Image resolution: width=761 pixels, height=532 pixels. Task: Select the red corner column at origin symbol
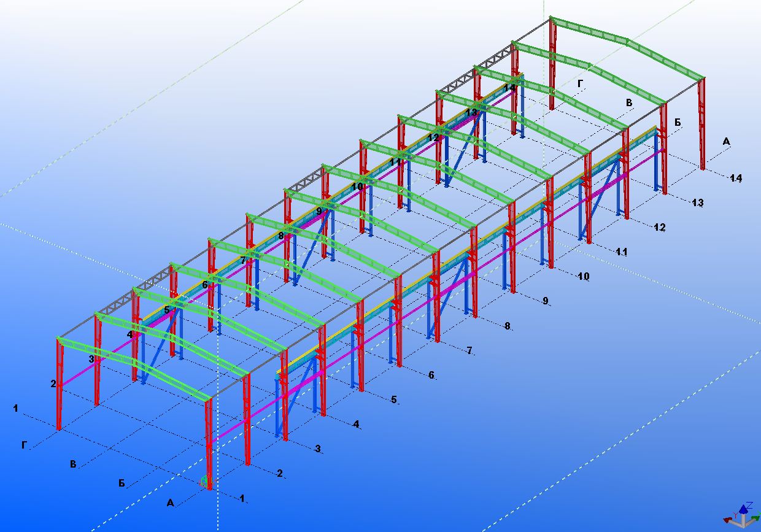pos(209,443)
